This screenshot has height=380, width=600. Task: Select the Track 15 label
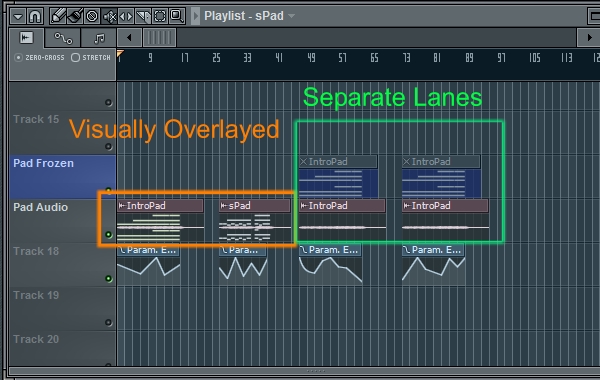pos(36,119)
